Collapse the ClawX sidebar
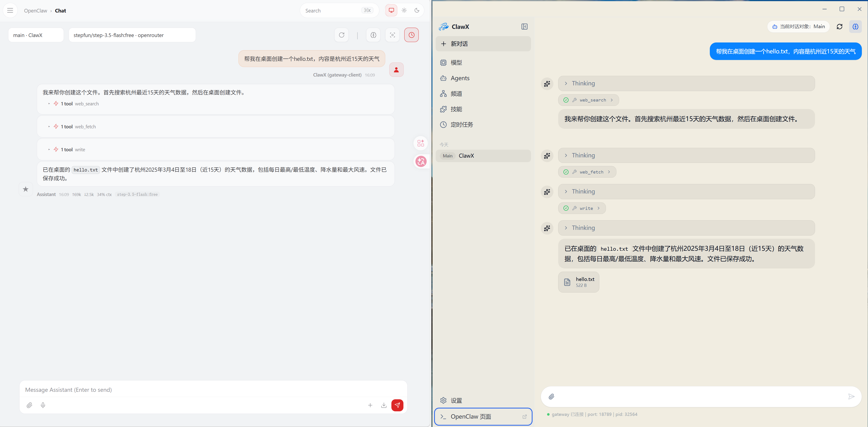This screenshot has height=427, width=868. point(524,27)
